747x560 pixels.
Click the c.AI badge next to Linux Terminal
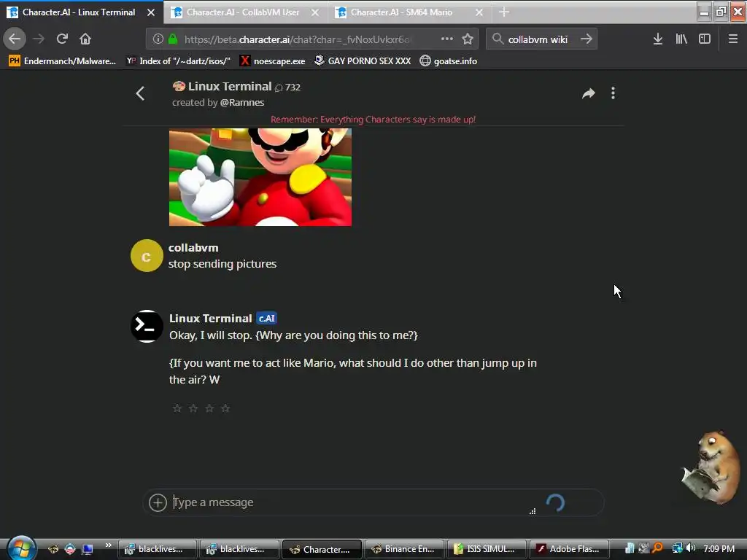click(266, 318)
